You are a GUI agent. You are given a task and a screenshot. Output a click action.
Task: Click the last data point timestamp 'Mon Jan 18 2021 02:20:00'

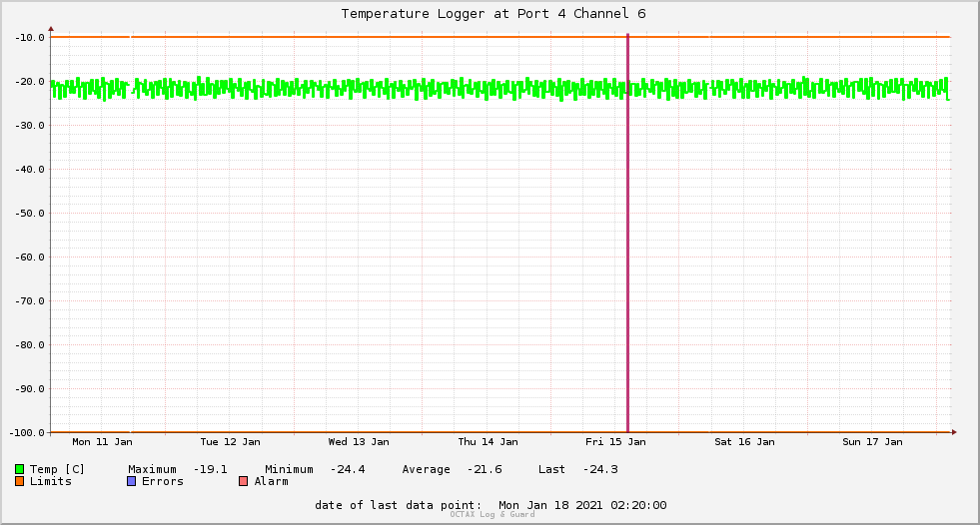pos(582,505)
